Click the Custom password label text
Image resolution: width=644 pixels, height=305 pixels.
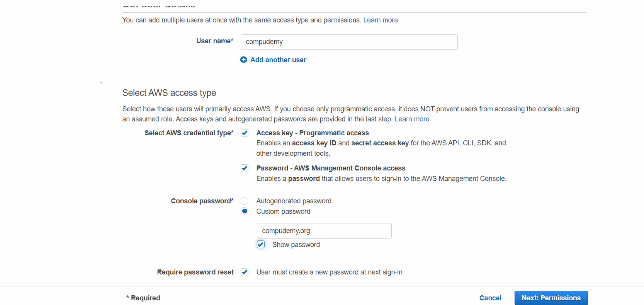(283, 211)
